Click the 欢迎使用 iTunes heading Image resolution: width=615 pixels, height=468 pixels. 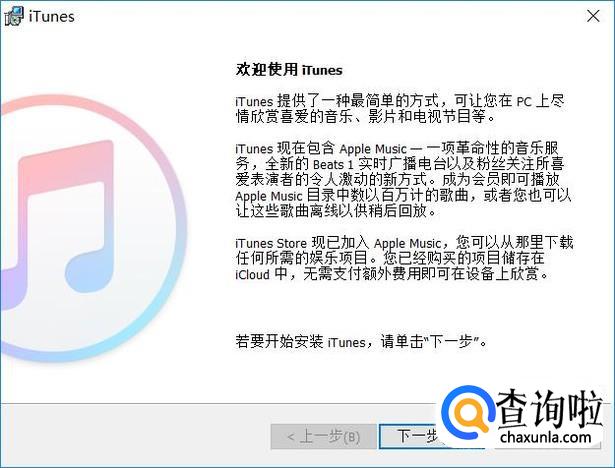[x=289, y=70]
